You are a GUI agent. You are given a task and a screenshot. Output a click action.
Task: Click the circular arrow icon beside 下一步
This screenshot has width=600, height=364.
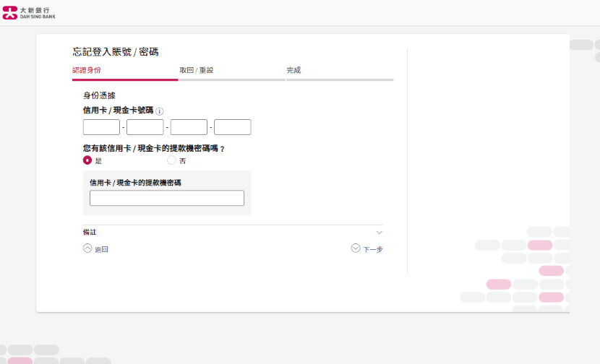pos(356,248)
